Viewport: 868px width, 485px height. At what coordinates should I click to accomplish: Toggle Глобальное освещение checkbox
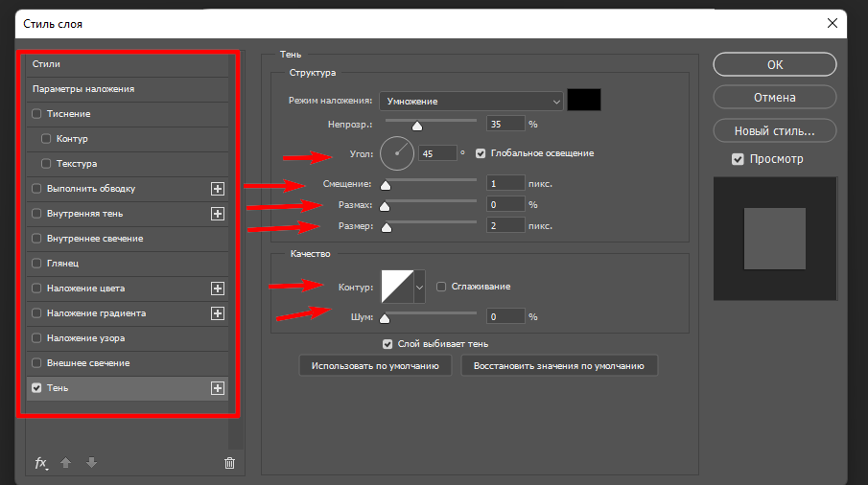click(x=481, y=153)
